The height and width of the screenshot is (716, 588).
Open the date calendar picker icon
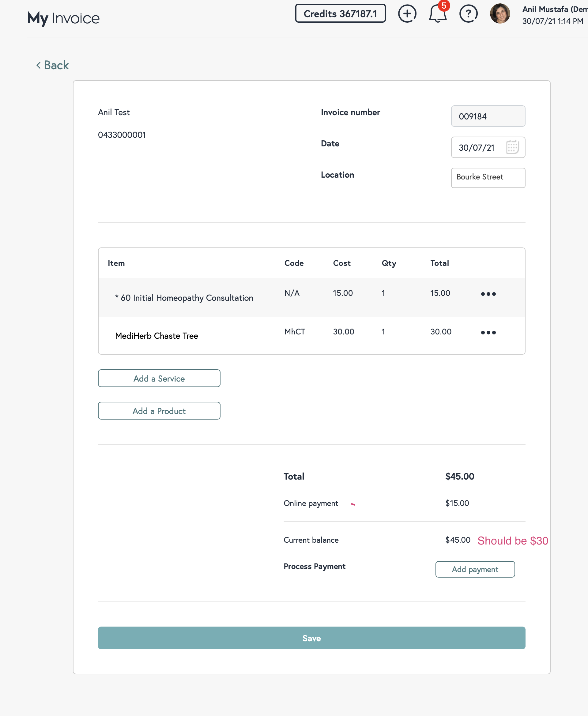tap(512, 147)
